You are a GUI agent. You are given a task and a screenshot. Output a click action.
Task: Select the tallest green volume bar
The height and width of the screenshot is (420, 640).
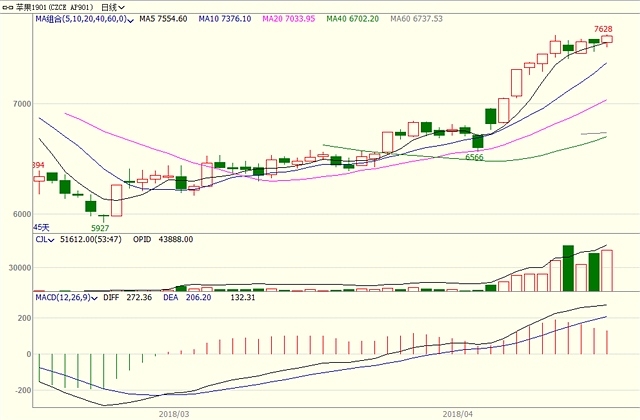(x=568, y=268)
